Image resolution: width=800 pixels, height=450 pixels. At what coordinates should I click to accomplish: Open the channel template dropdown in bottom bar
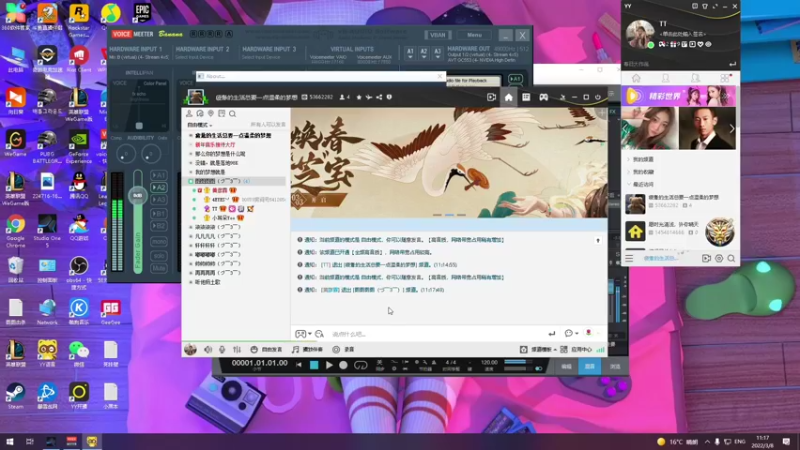[x=538, y=349]
